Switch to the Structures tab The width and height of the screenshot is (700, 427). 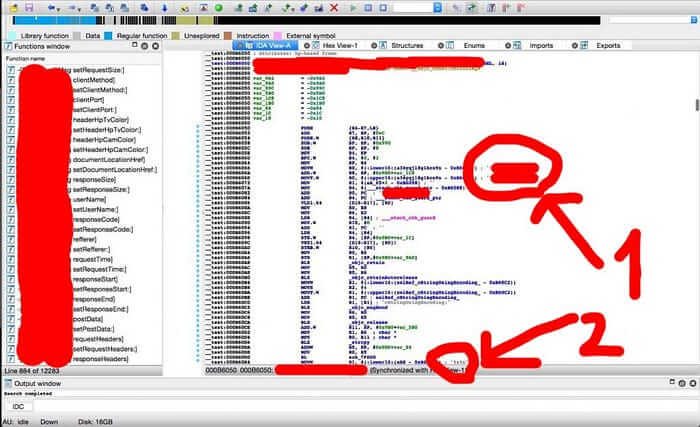coord(406,46)
